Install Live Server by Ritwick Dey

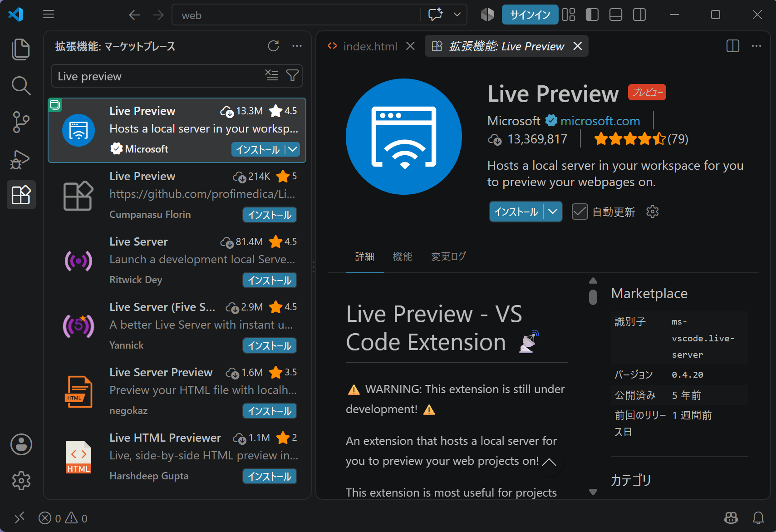click(x=270, y=280)
